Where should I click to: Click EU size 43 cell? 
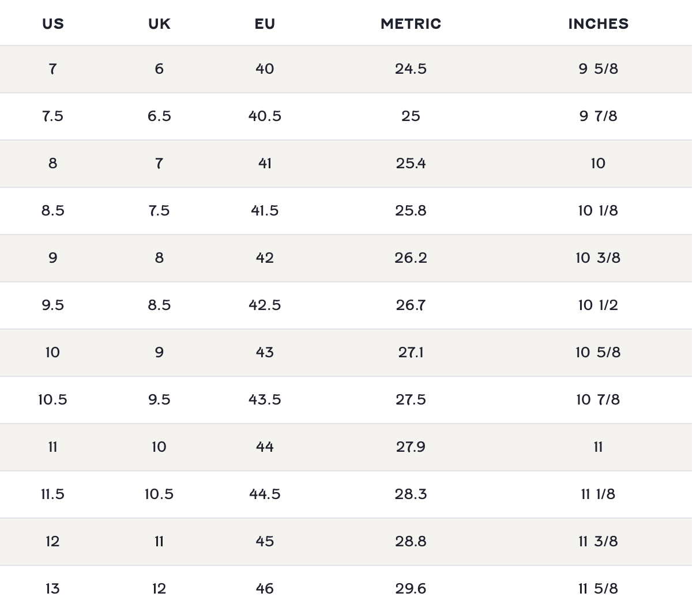coord(265,353)
